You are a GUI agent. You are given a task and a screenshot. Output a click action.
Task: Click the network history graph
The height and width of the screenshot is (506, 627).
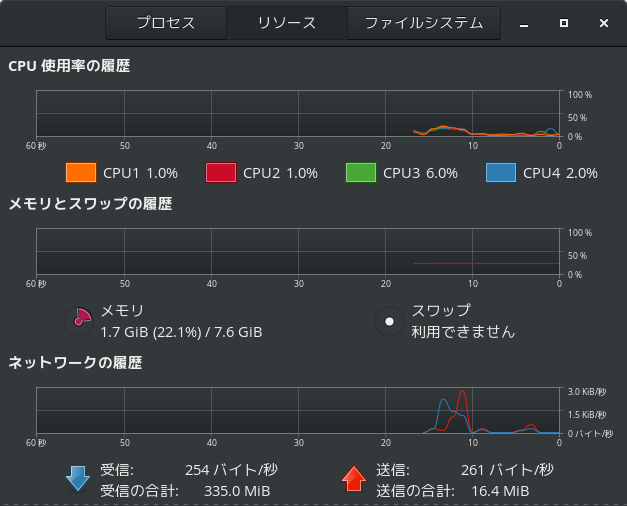coord(298,410)
